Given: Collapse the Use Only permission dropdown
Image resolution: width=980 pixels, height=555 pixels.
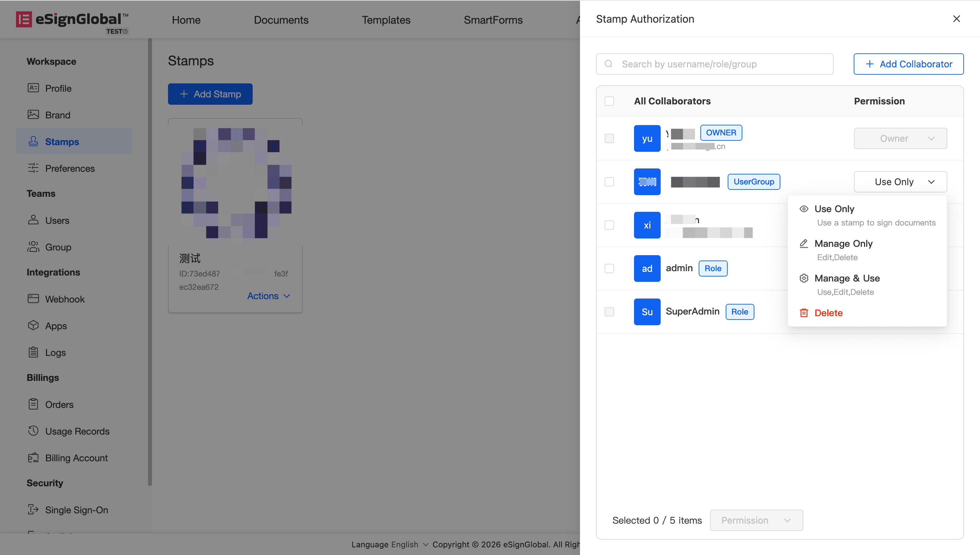Looking at the screenshot, I should (x=900, y=182).
